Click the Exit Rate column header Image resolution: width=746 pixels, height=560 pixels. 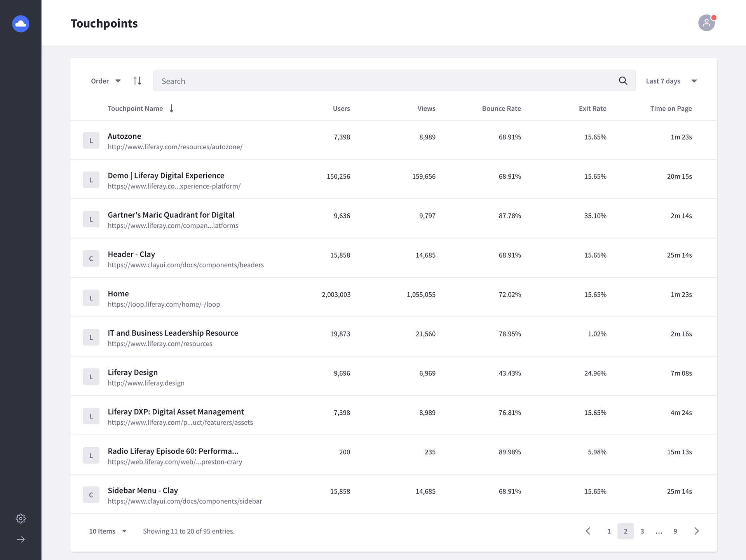[593, 108]
